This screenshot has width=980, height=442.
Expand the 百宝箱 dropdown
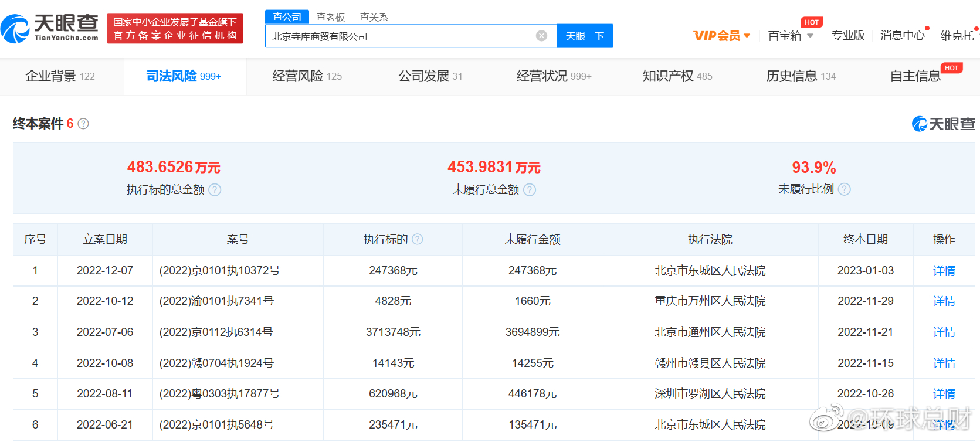[x=811, y=36]
